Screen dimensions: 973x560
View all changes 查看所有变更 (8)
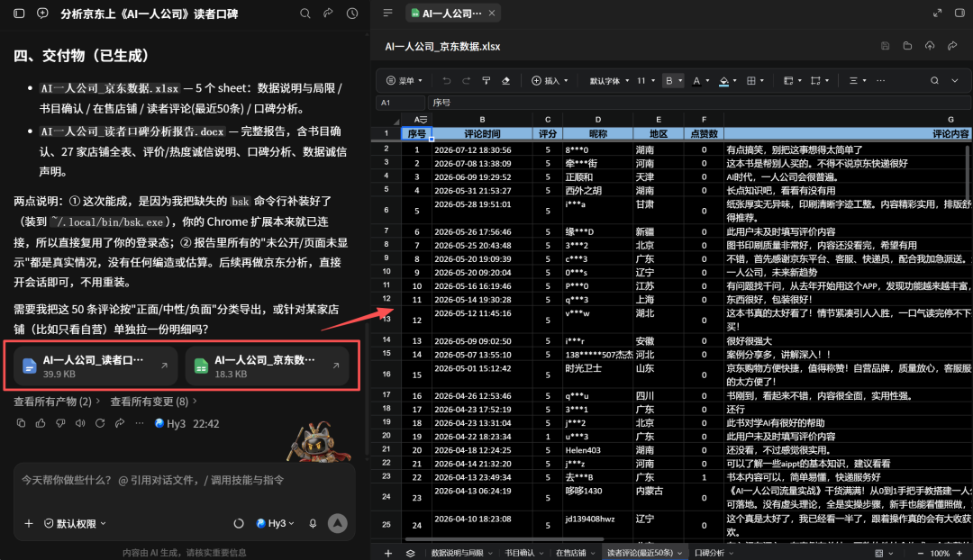pyautogui.click(x=153, y=402)
